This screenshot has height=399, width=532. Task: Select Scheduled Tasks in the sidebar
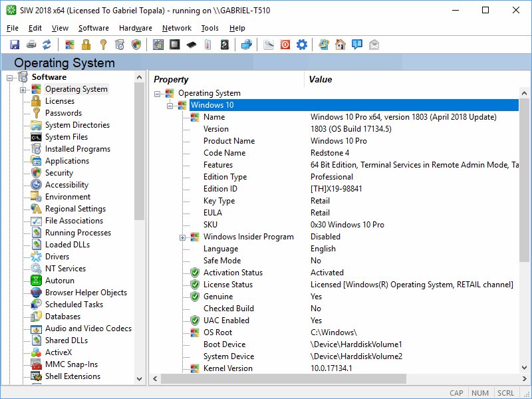(x=74, y=305)
